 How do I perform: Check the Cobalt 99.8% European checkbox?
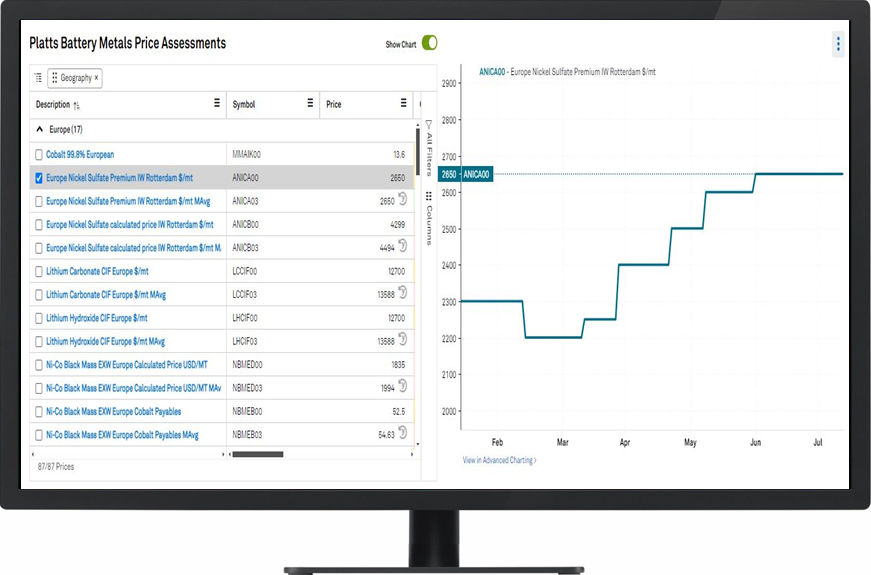[39, 154]
